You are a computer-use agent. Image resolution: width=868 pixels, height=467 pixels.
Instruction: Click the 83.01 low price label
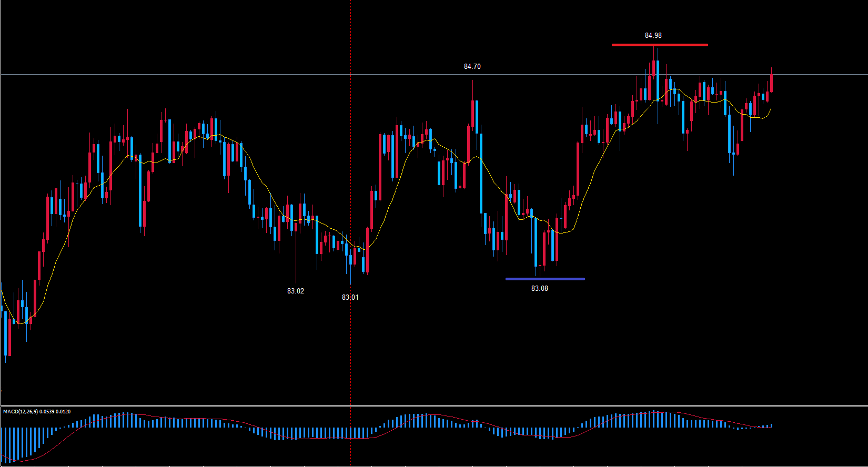pos(350,297)
